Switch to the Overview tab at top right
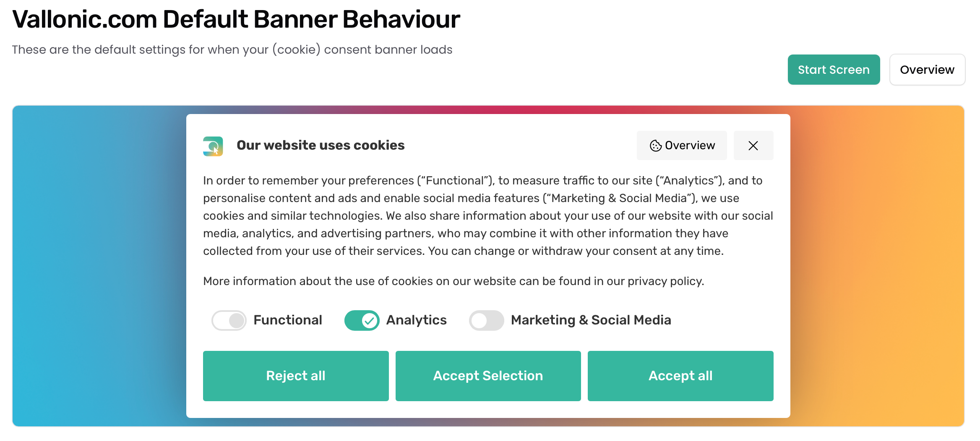Image resolution: width=980 pixels, height=441 pixels. 927,70
